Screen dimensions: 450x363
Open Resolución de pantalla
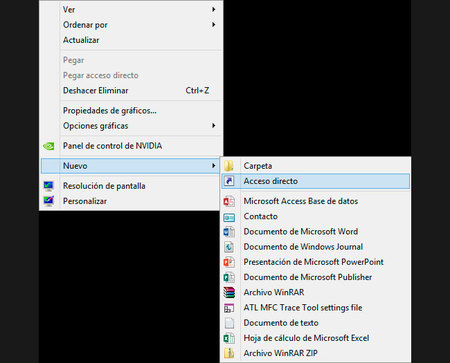[130, 186]
